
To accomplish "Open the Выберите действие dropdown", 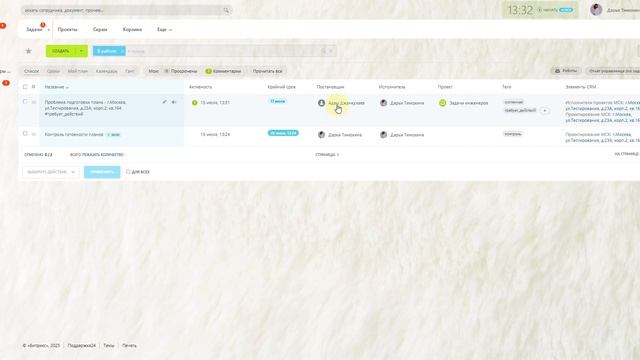I will [51, 172].
